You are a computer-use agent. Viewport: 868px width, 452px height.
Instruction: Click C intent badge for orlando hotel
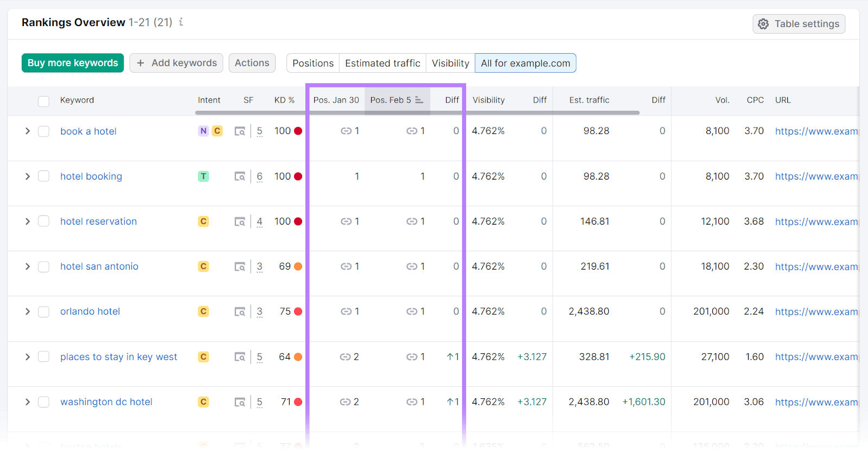coord(203,311)
